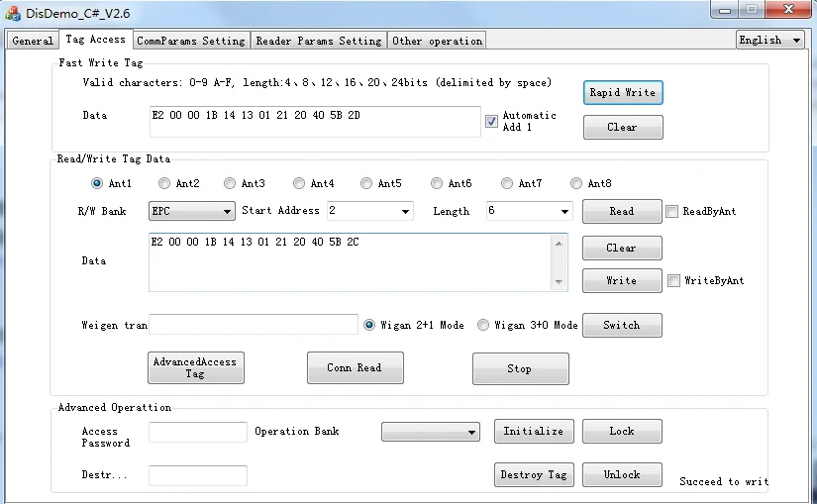Image resolution: width=817 pixels, height=504 pixels.
Task: Click the Destr... password field
Action: coord(198,475)
